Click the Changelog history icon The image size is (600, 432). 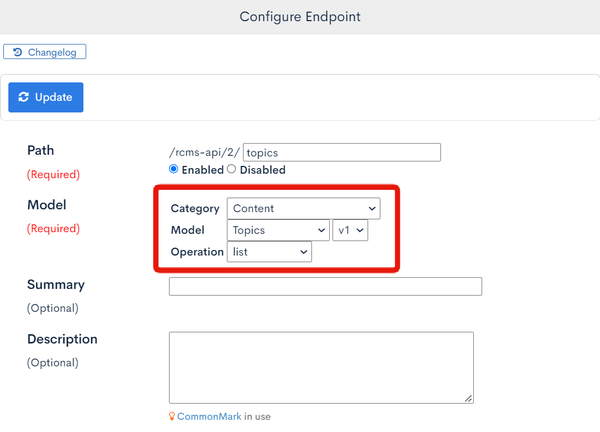(x=17, y=52)
